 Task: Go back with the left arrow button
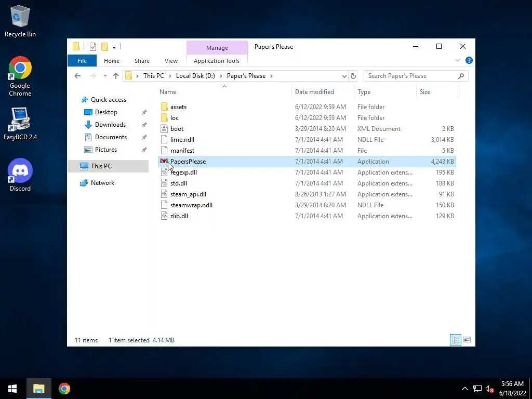(x=77, y=76)
